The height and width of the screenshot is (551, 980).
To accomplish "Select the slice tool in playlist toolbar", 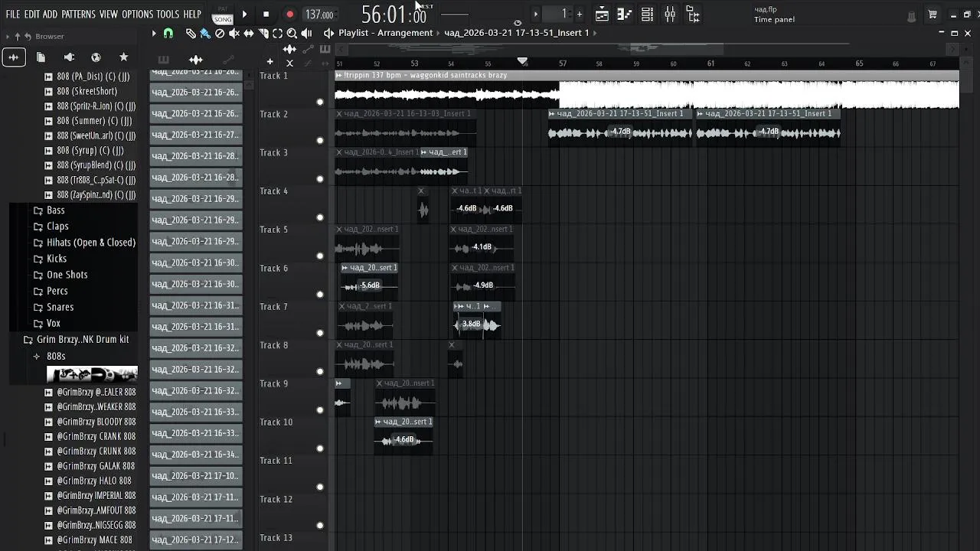I will (x=263, y=34).
